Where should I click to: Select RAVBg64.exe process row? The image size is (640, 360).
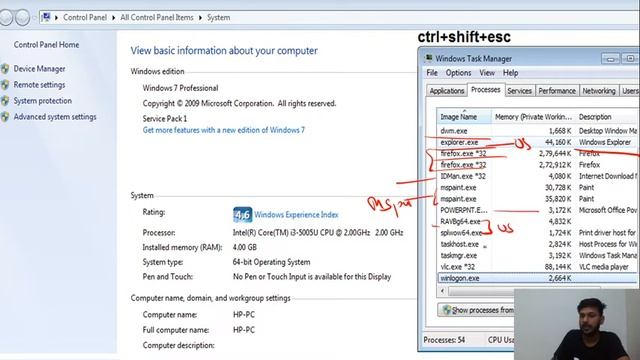538,222
